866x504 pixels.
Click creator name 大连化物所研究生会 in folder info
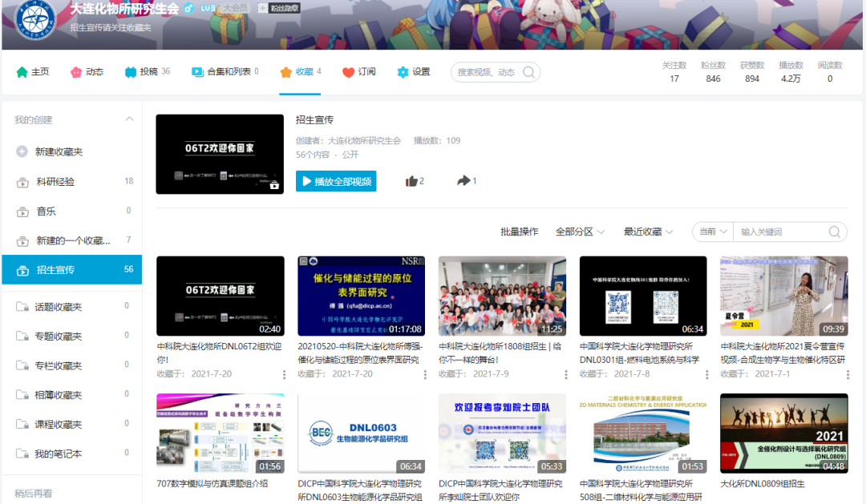point(365,141)
